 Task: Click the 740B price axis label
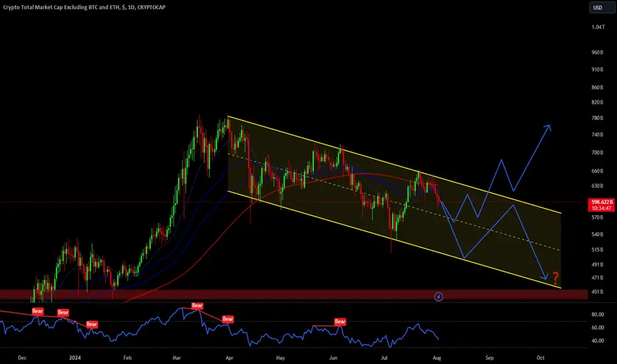[597, 134]
